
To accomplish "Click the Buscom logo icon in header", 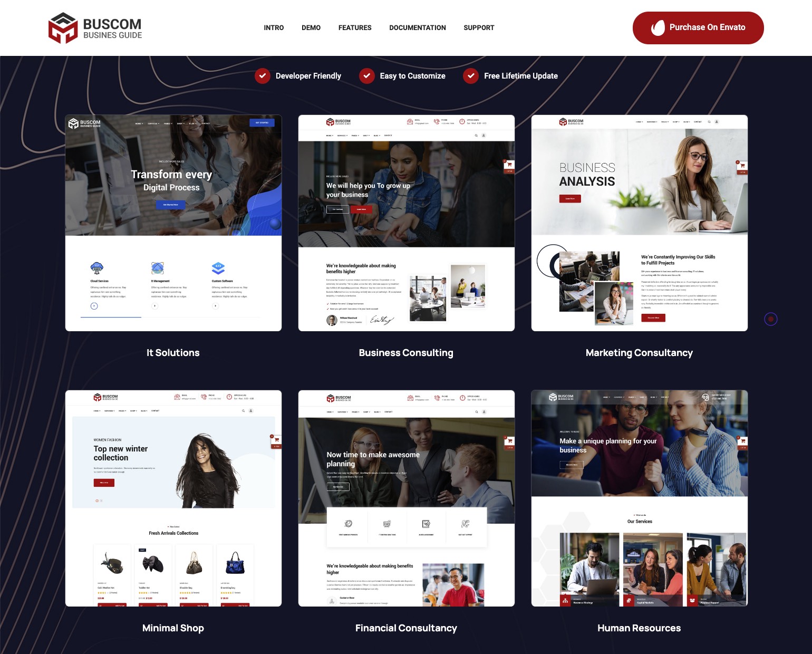I will 63,28.
